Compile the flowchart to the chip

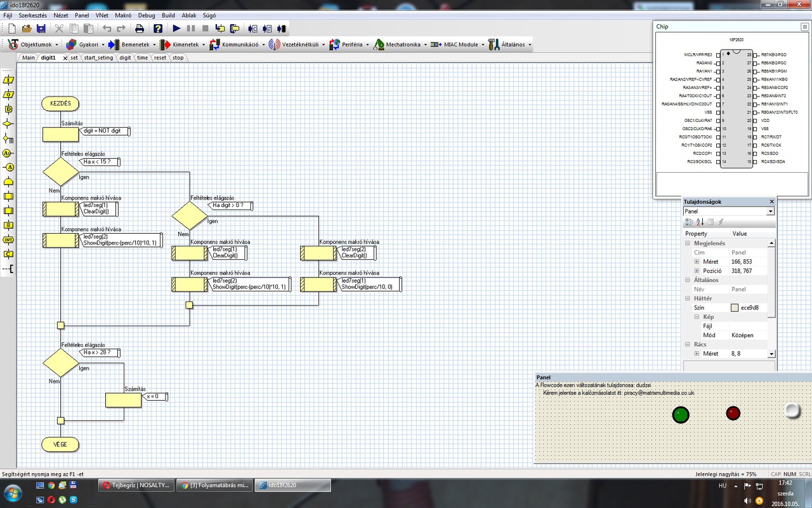click(x=282, y=29)
